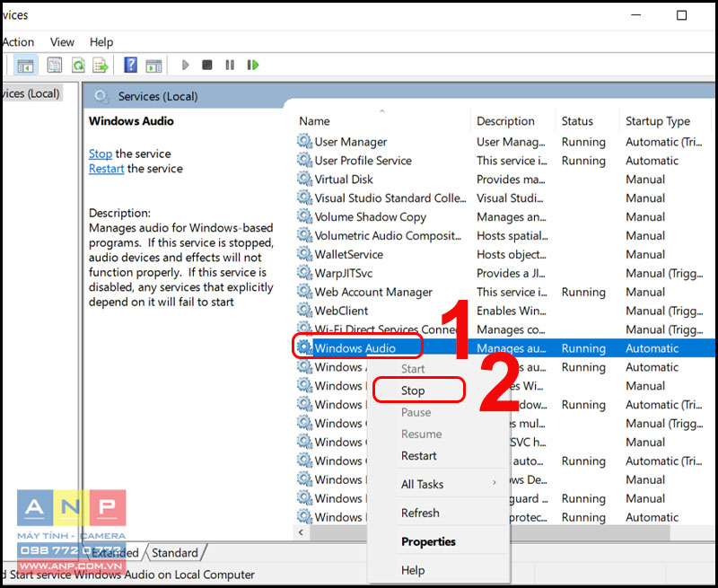Click the gear icon beside Windows Audio
This screenshot has height=588, width=718.
[x=304, y=347]
